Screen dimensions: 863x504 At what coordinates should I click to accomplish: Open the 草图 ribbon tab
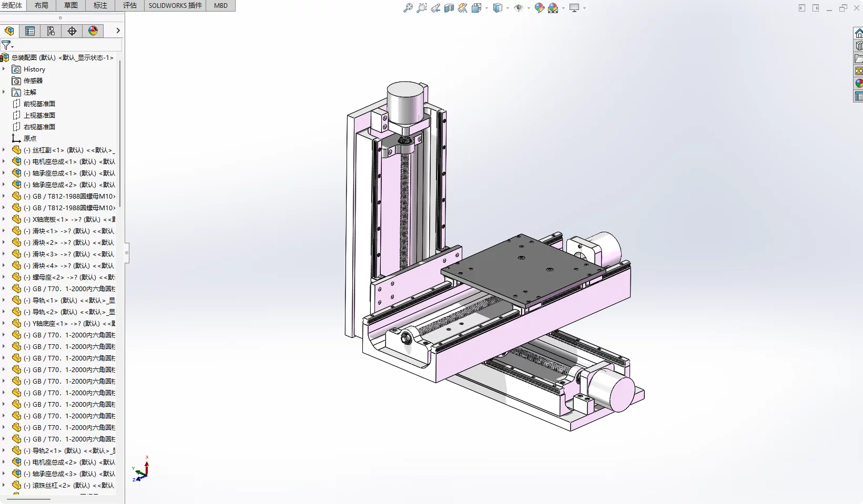[x=70, y=5]
